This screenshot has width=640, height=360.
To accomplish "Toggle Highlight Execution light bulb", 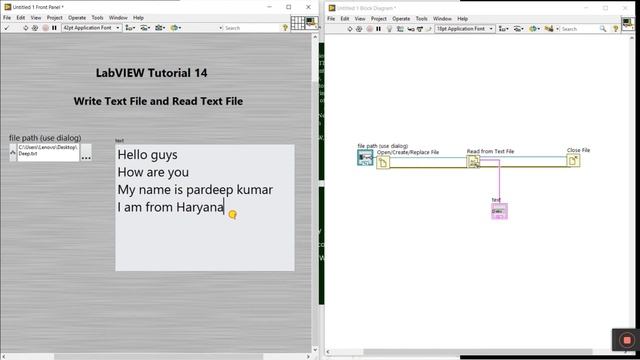I will point(389,29).
